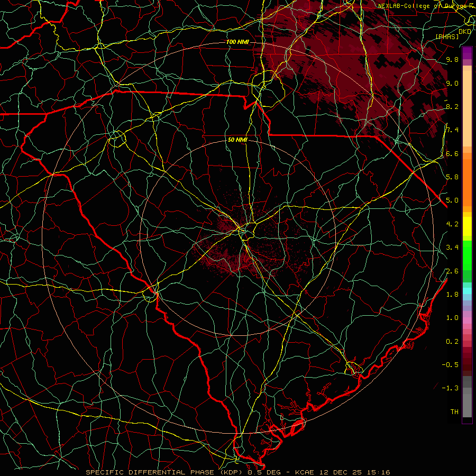Click the 0.2 legend value
The width and height of the screenshot is (476, 476).
pos(452,342)
